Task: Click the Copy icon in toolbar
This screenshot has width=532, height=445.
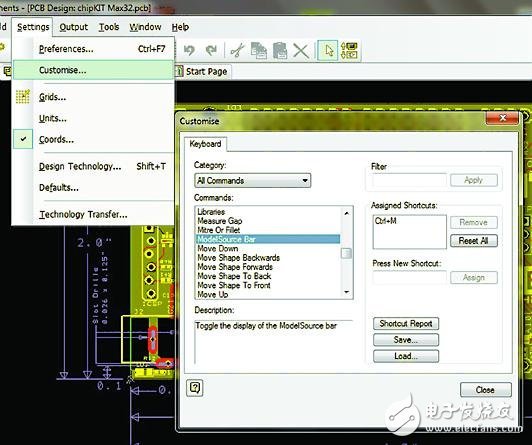Action: tap(259, 50)
